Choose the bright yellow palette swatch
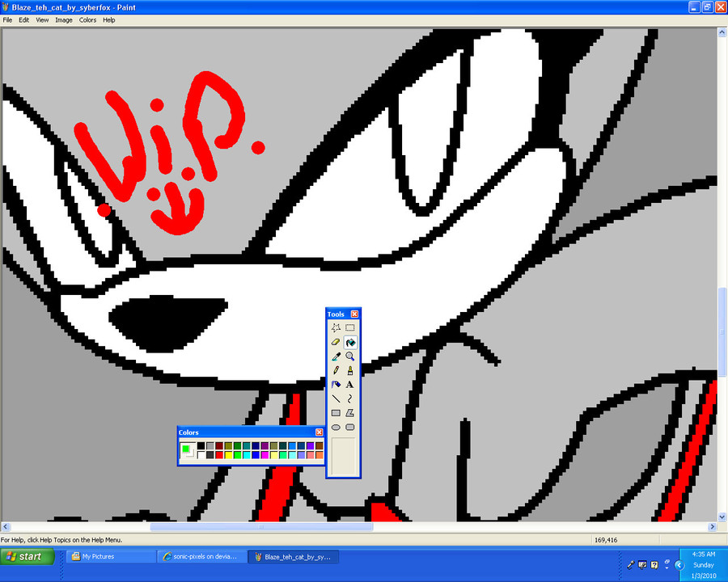Image resolution: width=728 pixels, height=582 pixels. point(228,455)
